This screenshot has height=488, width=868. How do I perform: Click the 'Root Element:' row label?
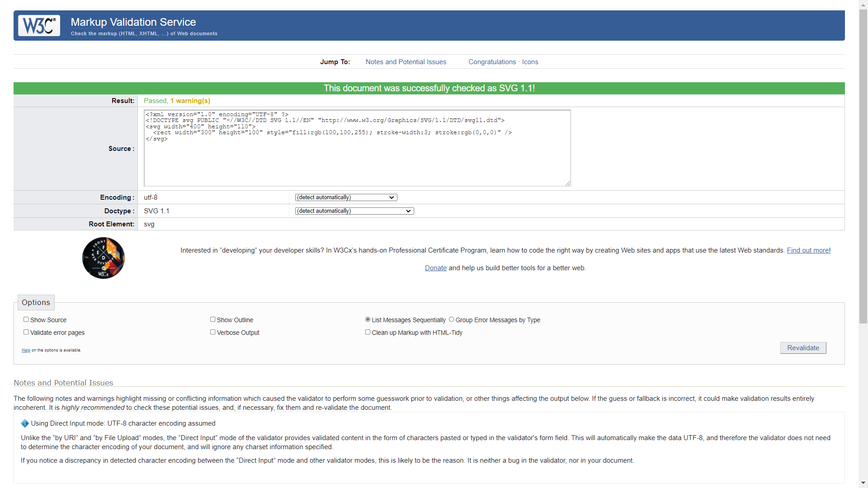112,224
